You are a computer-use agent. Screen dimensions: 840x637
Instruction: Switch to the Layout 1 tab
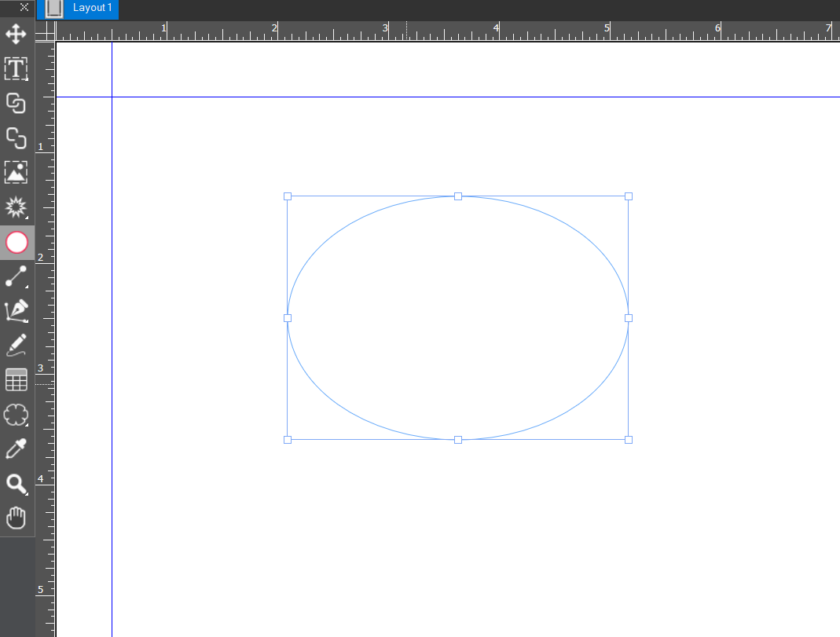coord(92,8)
